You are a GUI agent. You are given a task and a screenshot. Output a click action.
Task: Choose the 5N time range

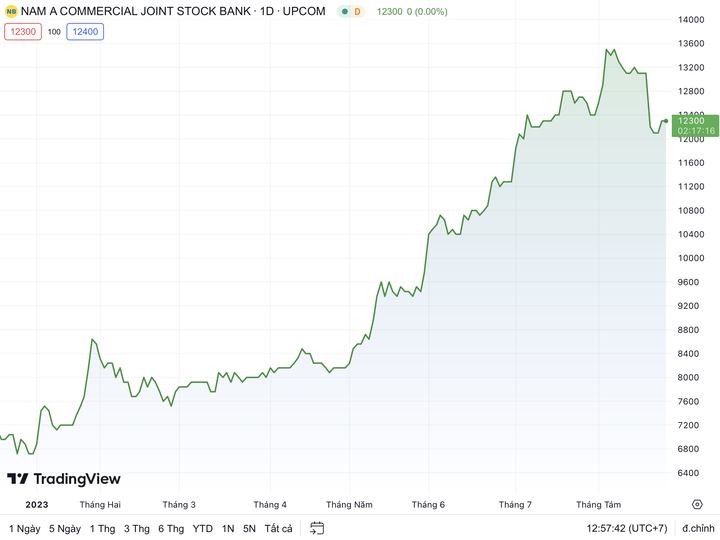point(249,528)
